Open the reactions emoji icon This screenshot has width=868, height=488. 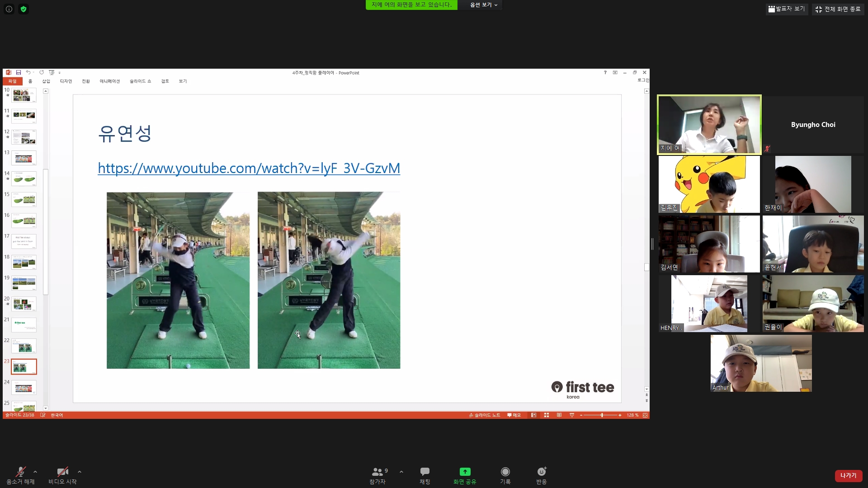point(541,472)
